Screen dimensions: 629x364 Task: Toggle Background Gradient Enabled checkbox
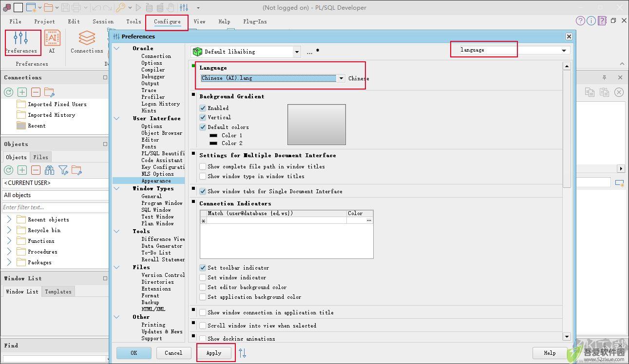pyautogui.click(x=203, y=108)
